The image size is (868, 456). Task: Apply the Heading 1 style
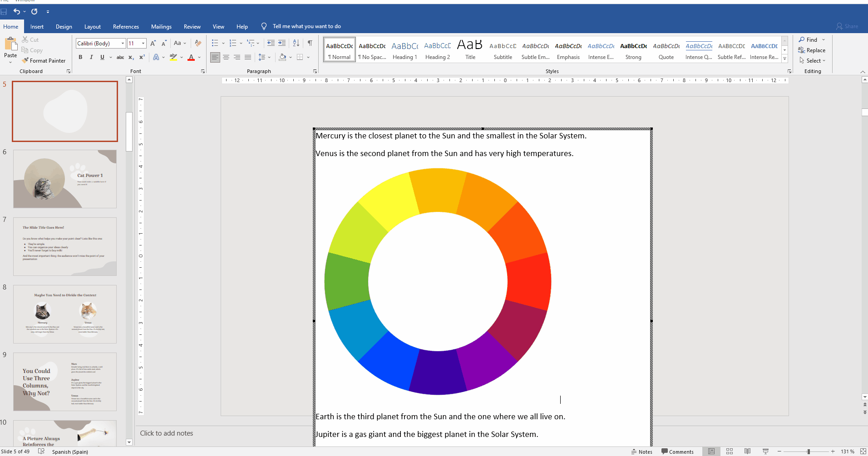pyautogui.click(x=404, y=50)
